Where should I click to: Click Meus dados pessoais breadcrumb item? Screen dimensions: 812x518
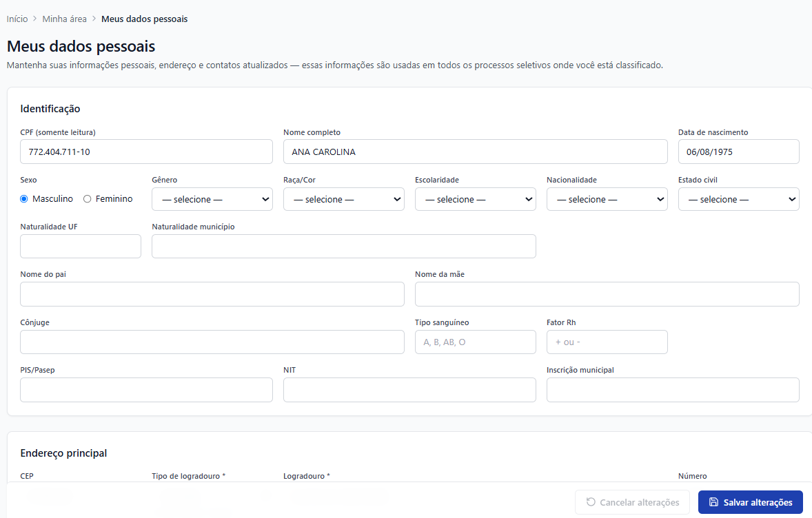pos(145,19)
